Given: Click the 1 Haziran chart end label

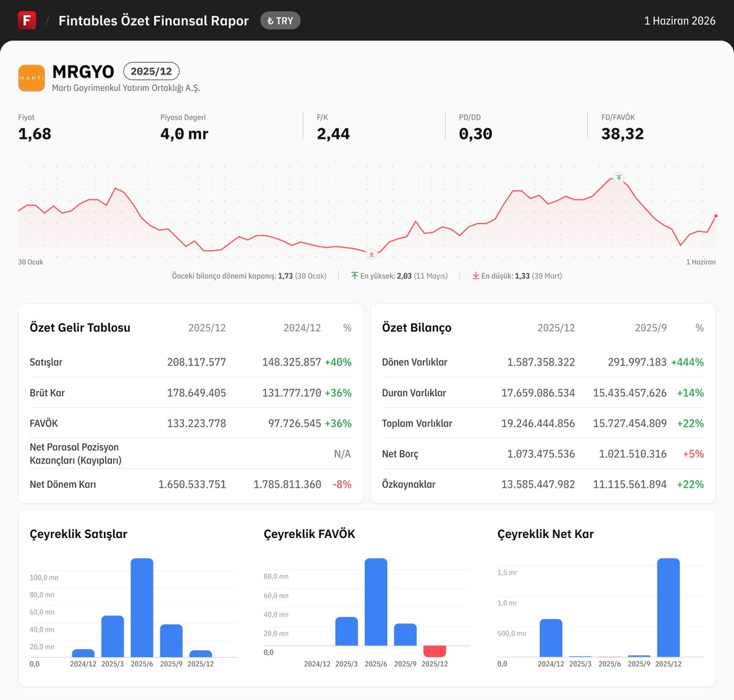Looking at the screenshot, I should 701,262.
